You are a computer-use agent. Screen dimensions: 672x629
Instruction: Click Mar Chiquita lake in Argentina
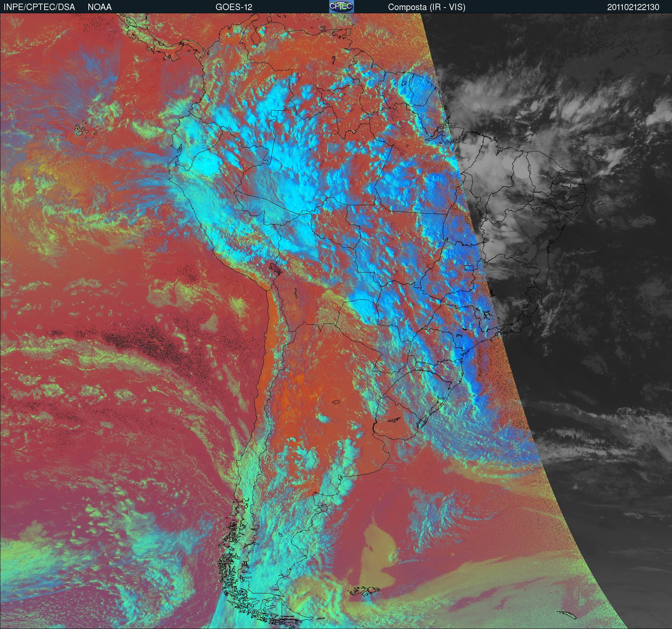(336, 401)
